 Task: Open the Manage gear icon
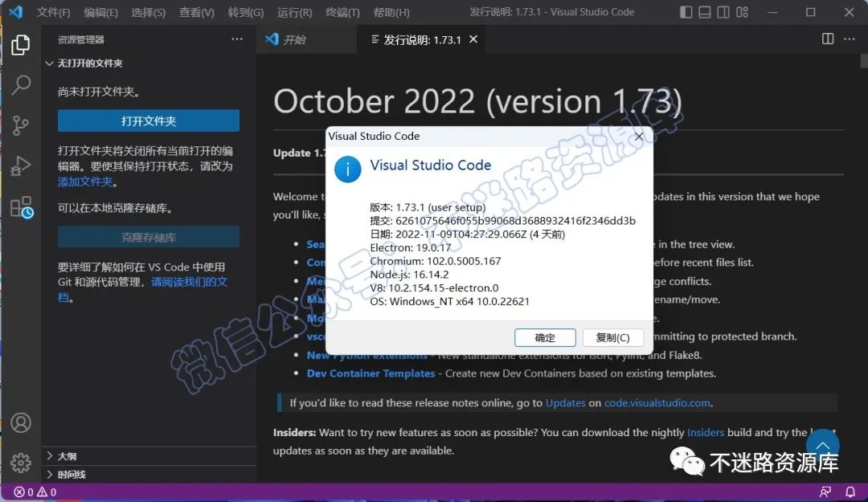[x=21, y=462]
